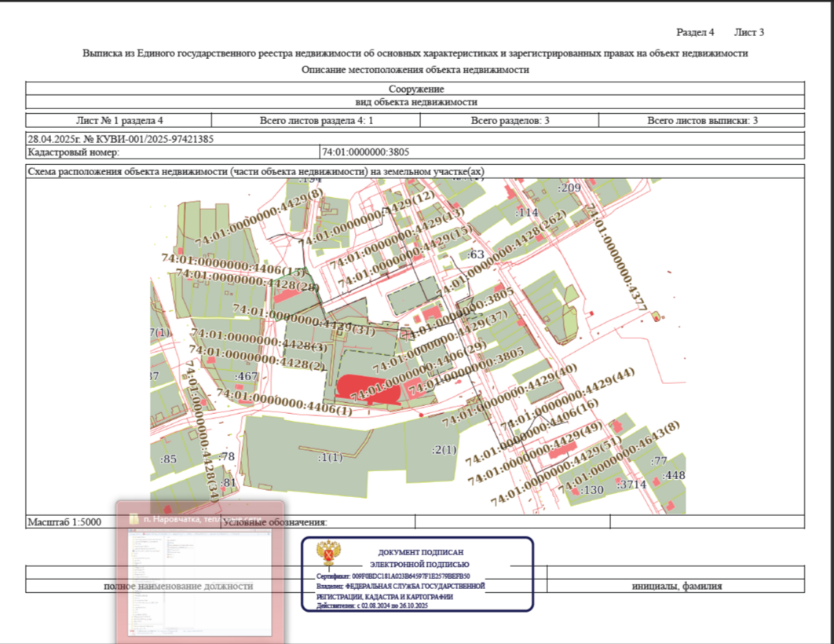Click the map parcel label ':448'
This screenshot has width=834, height=644.
coord(673,475)
